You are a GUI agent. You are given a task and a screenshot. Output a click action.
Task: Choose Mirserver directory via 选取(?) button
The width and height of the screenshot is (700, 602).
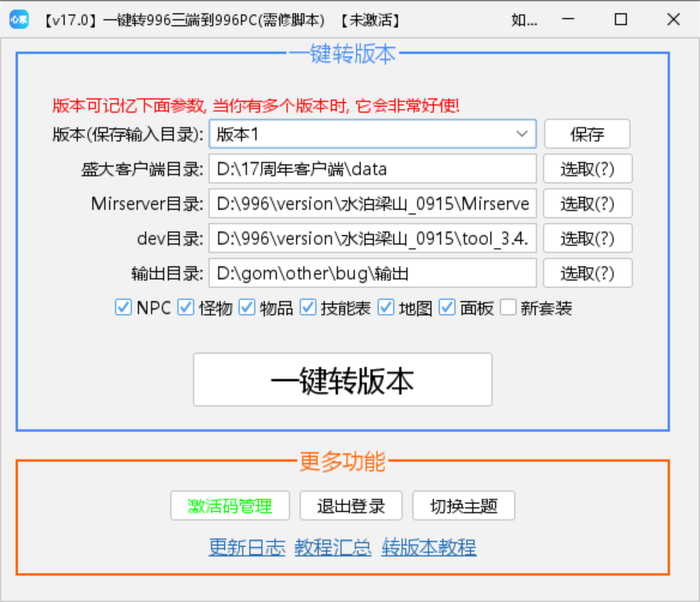coord(587,203)
